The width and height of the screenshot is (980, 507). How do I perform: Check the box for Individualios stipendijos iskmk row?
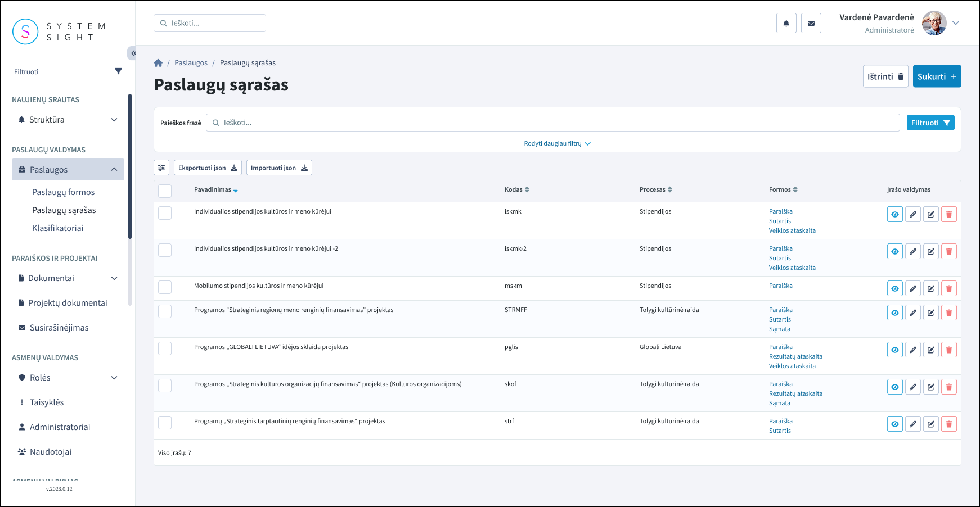click(165, 212)
